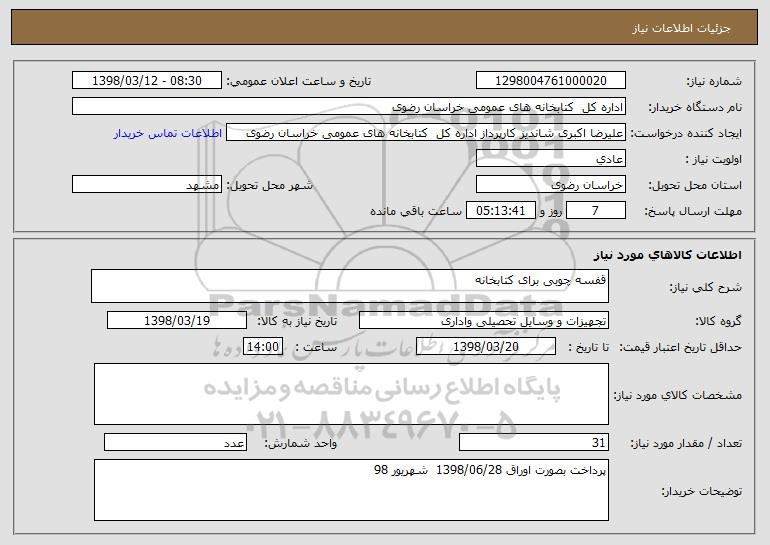Click the گروه کالا field

click(x=484, y=320)
